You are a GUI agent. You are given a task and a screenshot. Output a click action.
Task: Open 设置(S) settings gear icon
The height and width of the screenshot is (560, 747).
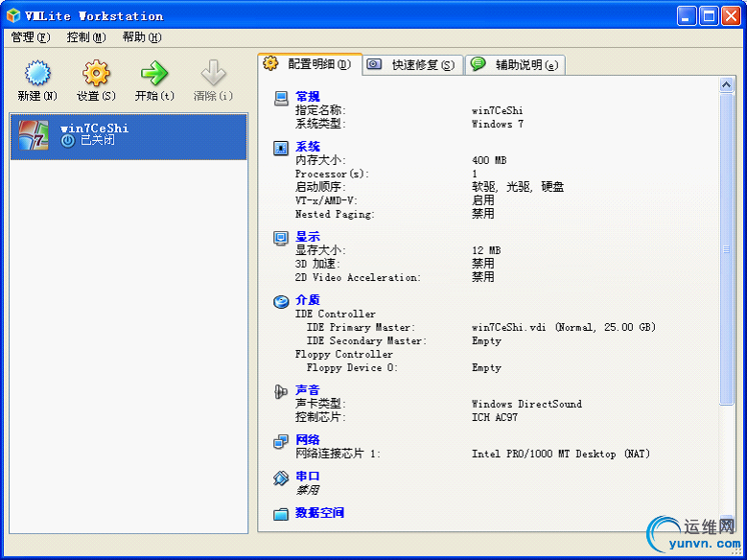click(x=96, y=73)
